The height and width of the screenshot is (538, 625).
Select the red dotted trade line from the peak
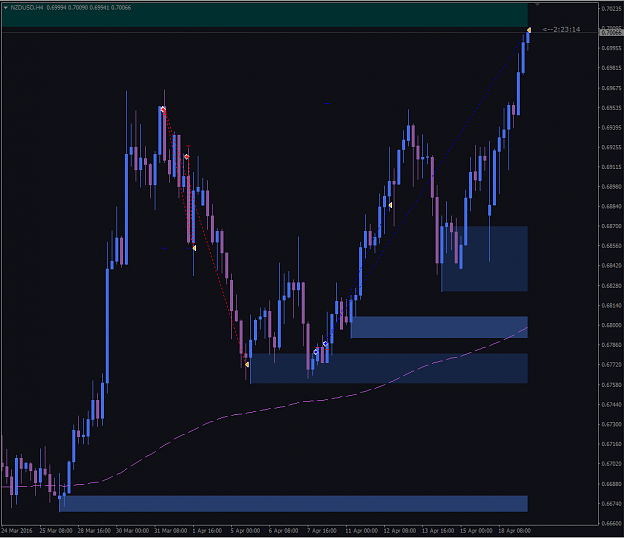click(207, 239)
